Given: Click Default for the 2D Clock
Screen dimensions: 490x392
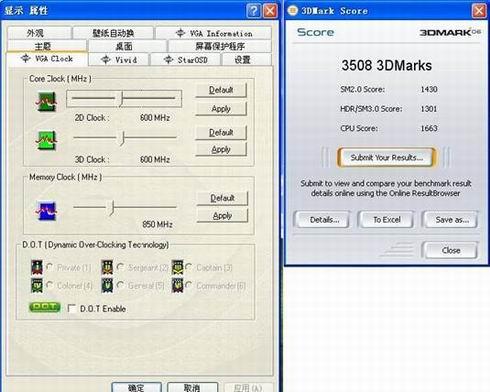Looking at the screenshot, I should pyautogui.click(x=221, y=90).
